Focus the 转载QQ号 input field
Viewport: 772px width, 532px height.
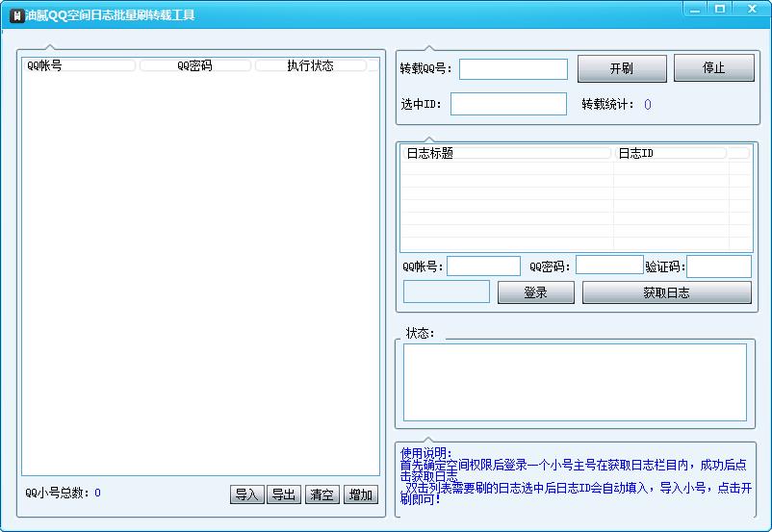pyautogui.click(x=513, y=69)
